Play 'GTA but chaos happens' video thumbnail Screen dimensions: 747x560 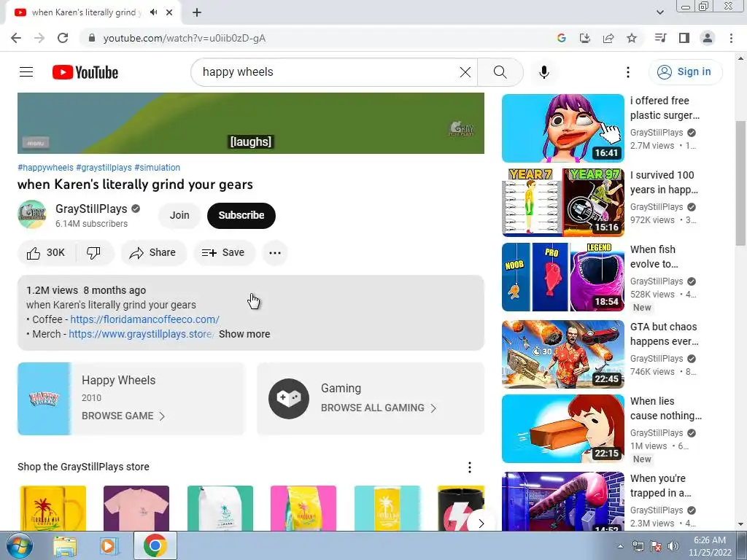pyautogui.click(x=563, y=354)
